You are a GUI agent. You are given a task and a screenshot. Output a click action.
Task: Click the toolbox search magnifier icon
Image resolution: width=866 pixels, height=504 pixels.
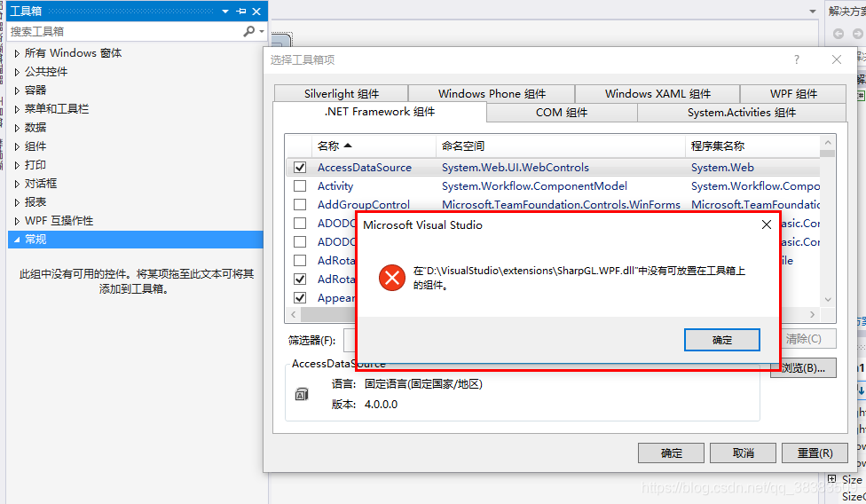pyautogui.click(x=249, y=31)
